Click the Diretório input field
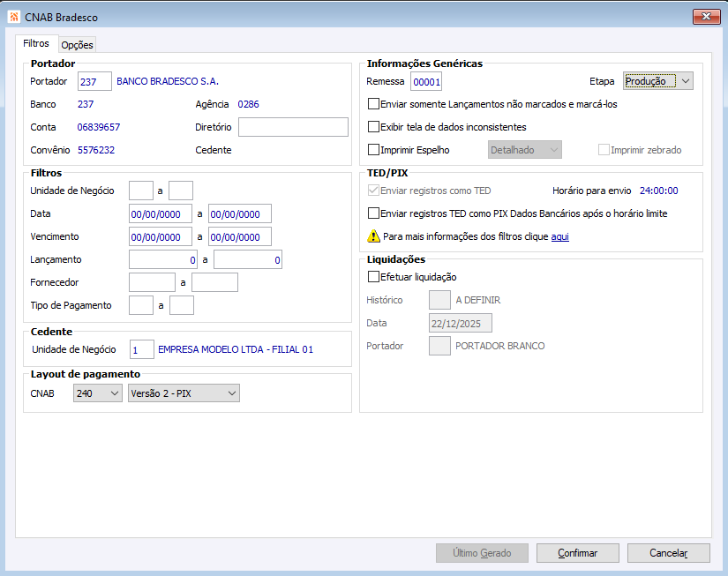 [x=293, y=127]
